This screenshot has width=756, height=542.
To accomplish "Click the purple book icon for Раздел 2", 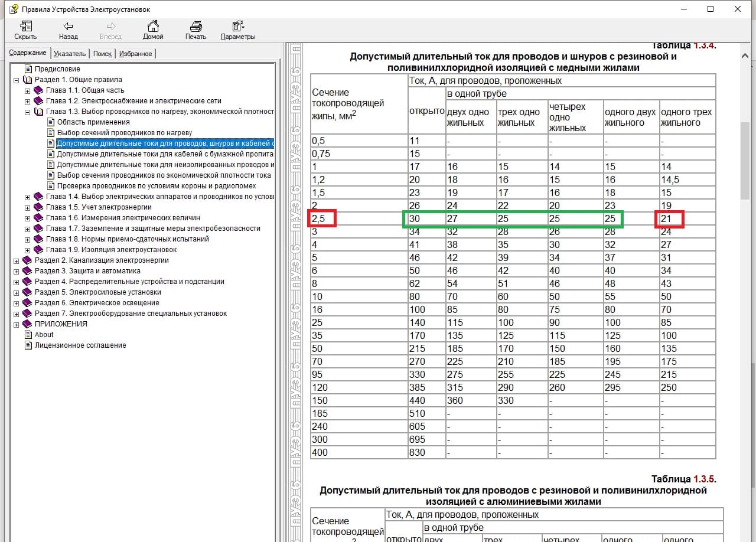I will [28, 260].
